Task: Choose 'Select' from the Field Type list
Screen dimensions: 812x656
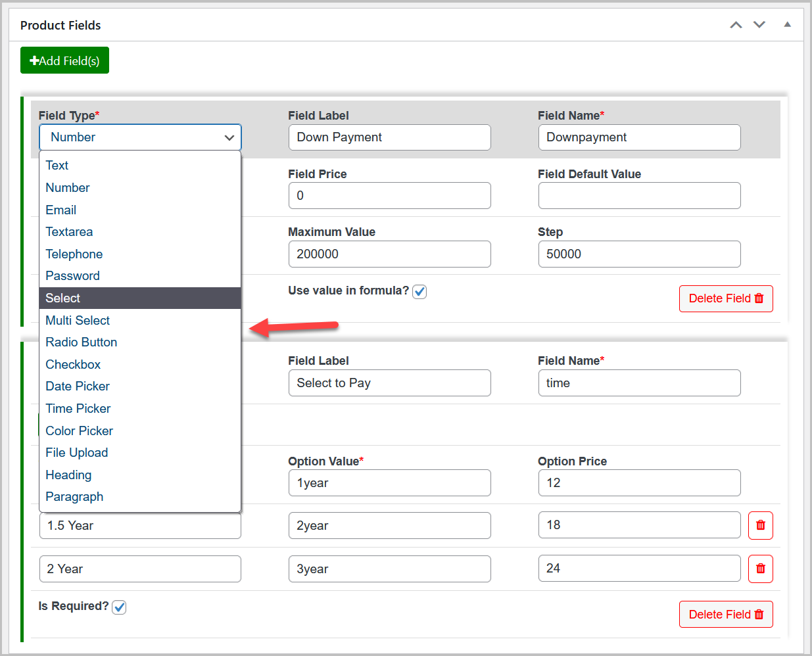Action: click(62, 298)
